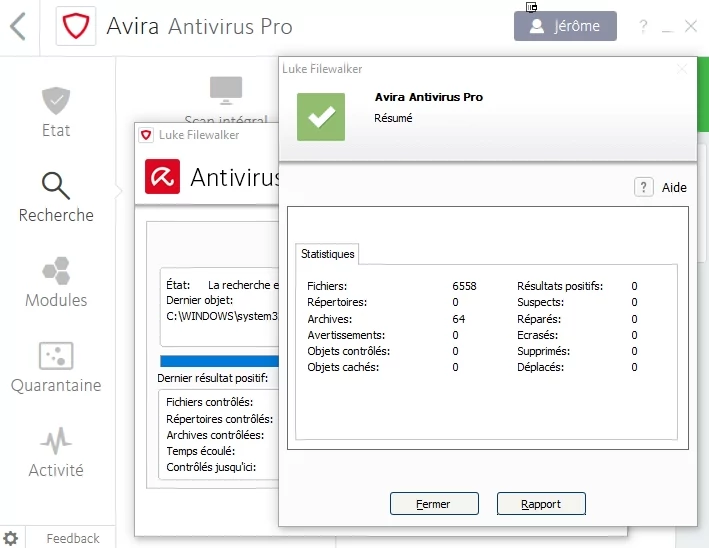The height and width of the screenshot is (548, 709).
Task: Click the Supprimés label
Action: 544,351
